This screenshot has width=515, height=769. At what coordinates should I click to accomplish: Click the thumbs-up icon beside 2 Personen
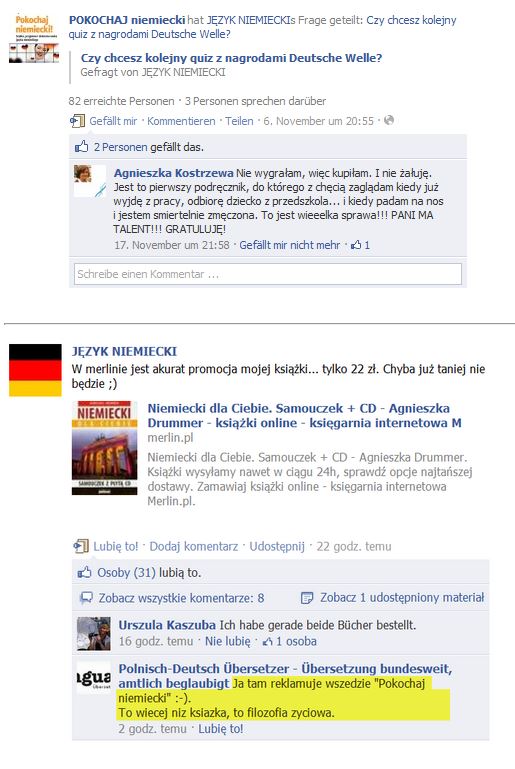click(81, 146)
